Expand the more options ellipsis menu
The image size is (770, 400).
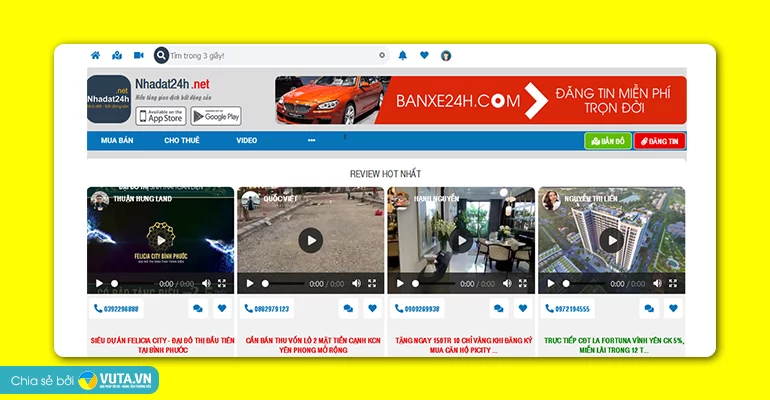pos(311,140)
